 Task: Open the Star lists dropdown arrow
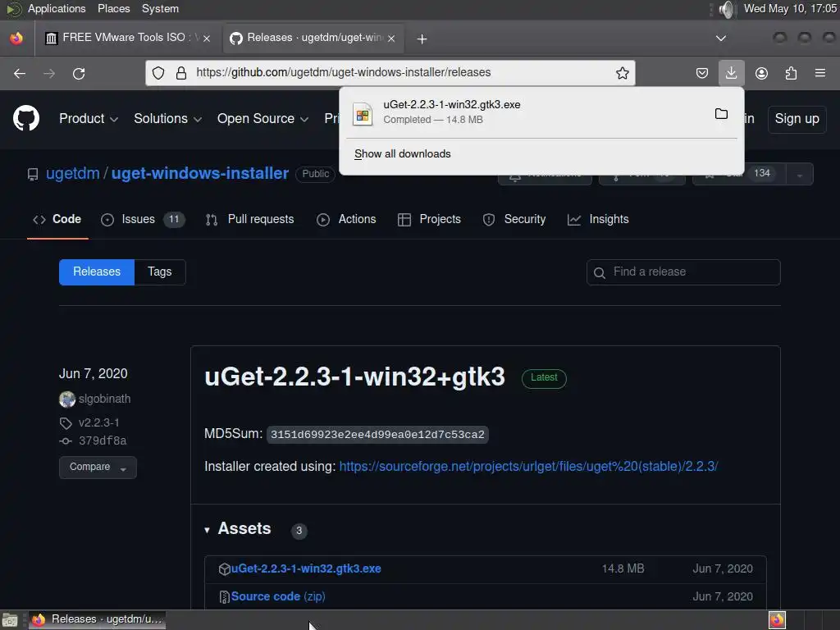(x=799, y=174)
